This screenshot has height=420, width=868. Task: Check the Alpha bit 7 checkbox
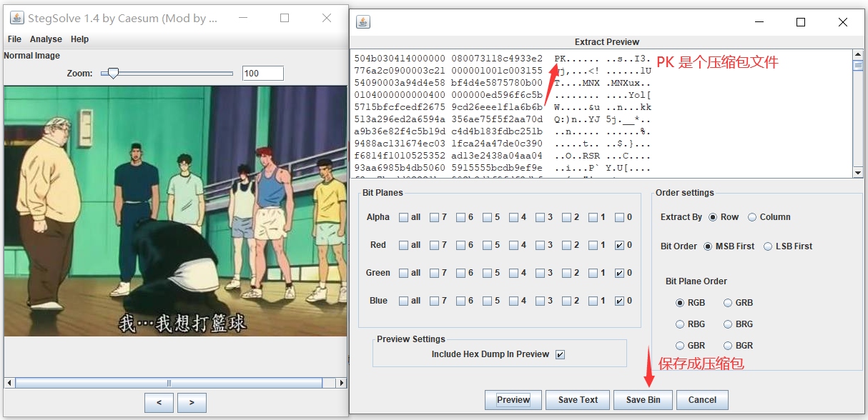coord(435,217)
